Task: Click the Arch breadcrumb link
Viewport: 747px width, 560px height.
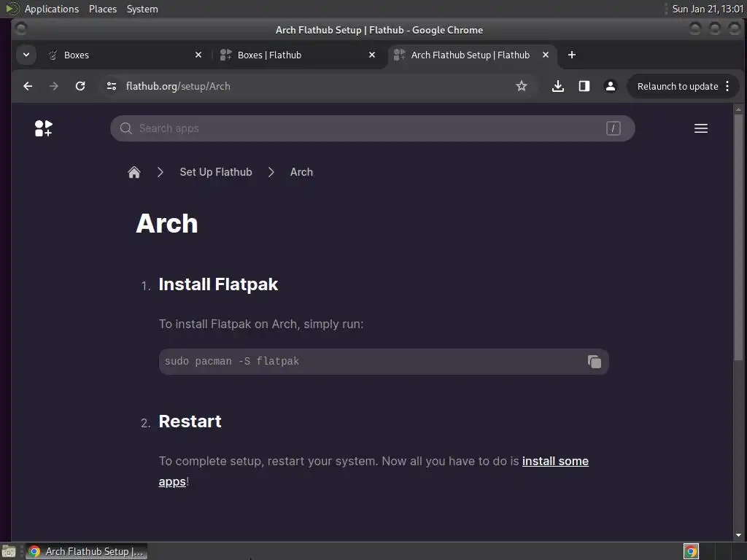Action: (x=301, y=172)
